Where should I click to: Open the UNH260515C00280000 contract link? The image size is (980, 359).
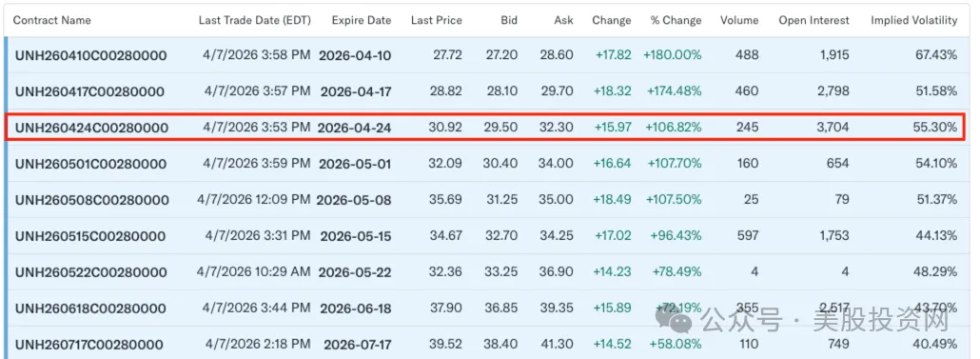point(90,236)
